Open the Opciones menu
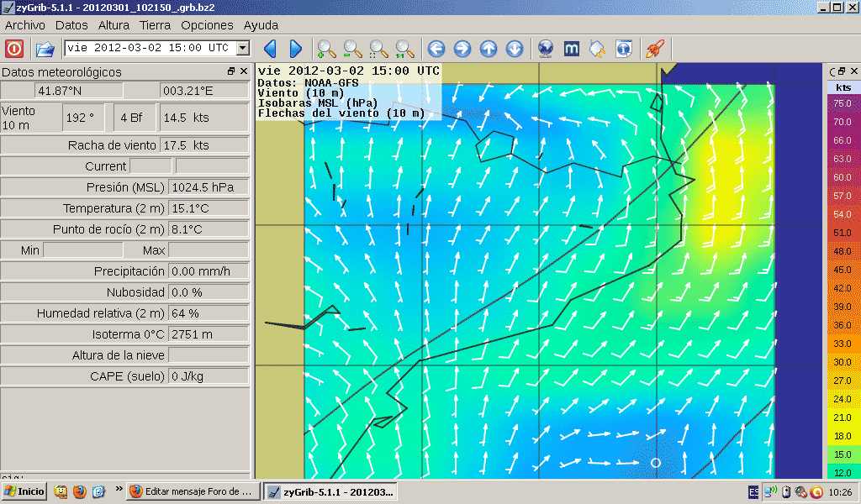861x504 pixels. 207,25
